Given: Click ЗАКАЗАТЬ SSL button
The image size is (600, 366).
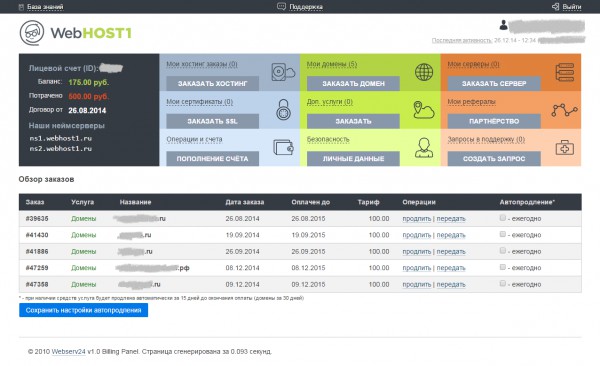Looking at the screenshot, I should 212,121.
